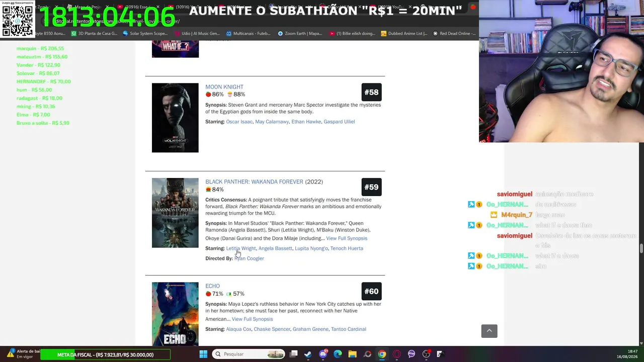Open Chaske Spencer's actor page
644x362 pixels.
(272, 329)
